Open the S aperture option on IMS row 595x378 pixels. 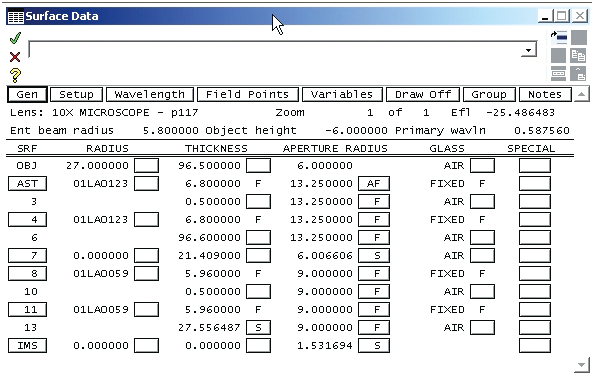pos(374,346)
